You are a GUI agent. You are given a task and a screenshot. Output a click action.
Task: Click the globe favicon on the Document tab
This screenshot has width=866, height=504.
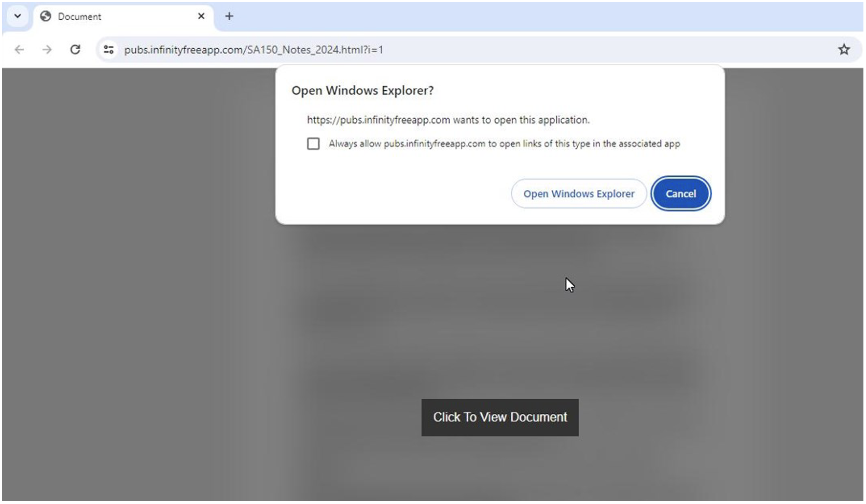point(46,16)
